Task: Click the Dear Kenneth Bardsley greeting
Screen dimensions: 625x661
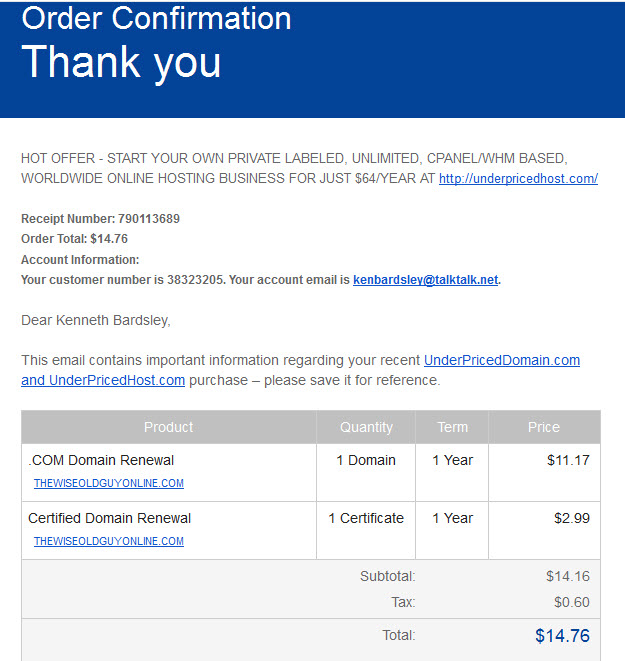Action: [x=96, y=320]
